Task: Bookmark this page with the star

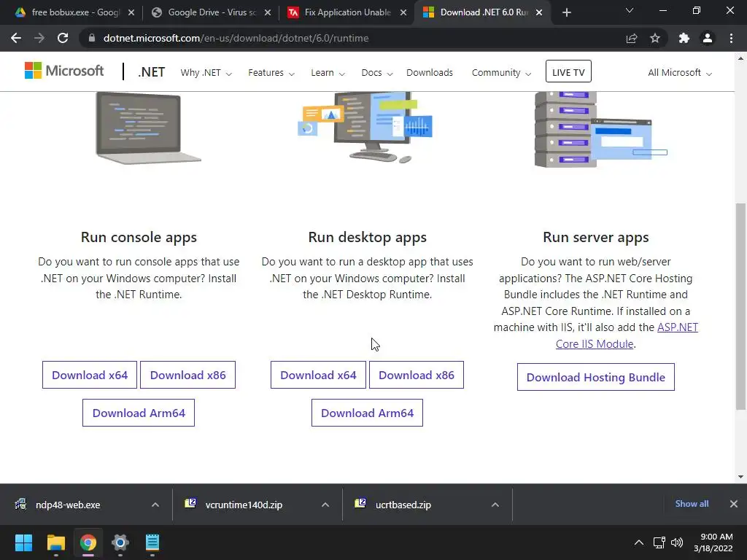Action: 655,38
